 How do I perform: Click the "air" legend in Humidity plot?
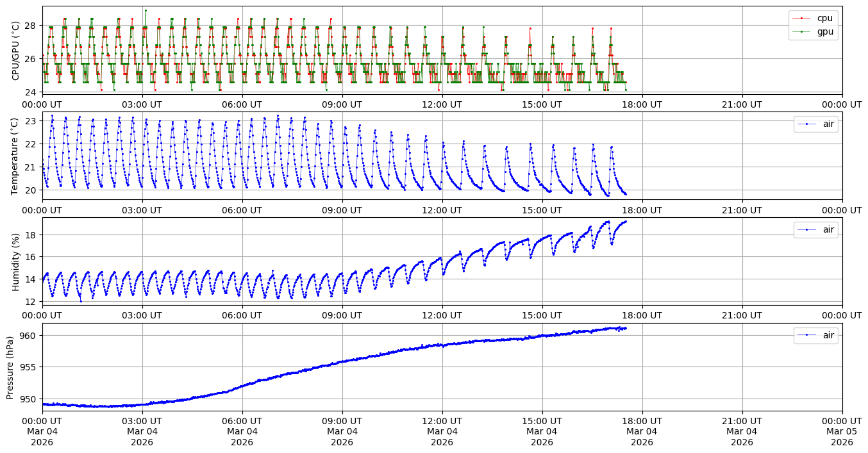click(829, 229)
